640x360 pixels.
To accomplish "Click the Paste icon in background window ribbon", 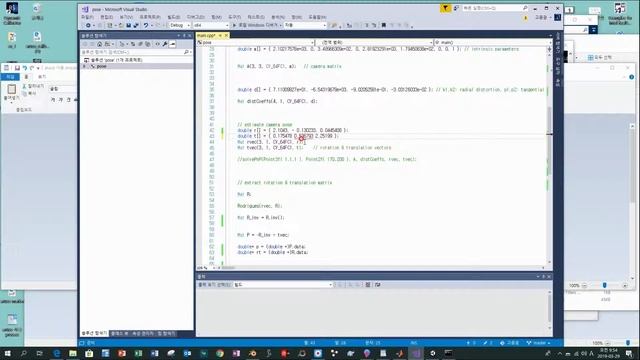I will (x=11, y=89).
